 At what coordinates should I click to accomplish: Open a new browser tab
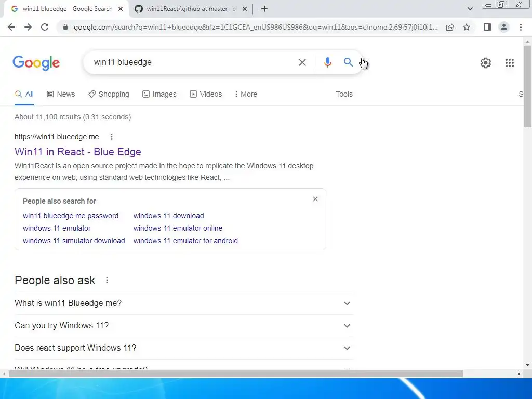point(264,9)
